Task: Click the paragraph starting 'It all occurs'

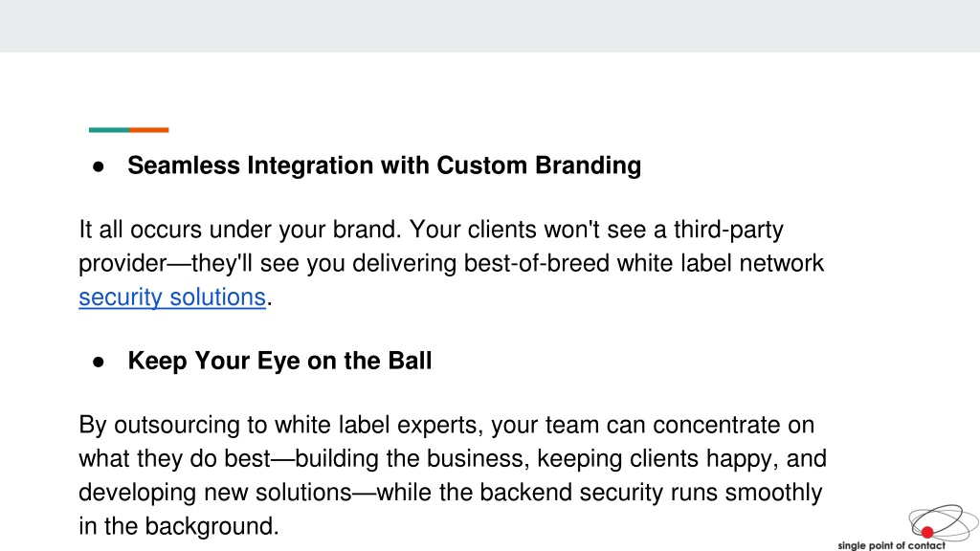Action: tap(452, 264)
